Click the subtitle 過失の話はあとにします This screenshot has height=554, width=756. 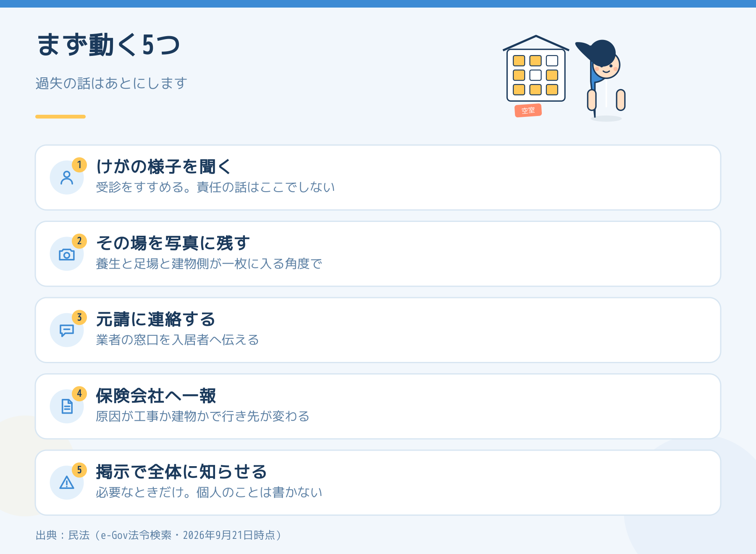click(x=111, y=83)
